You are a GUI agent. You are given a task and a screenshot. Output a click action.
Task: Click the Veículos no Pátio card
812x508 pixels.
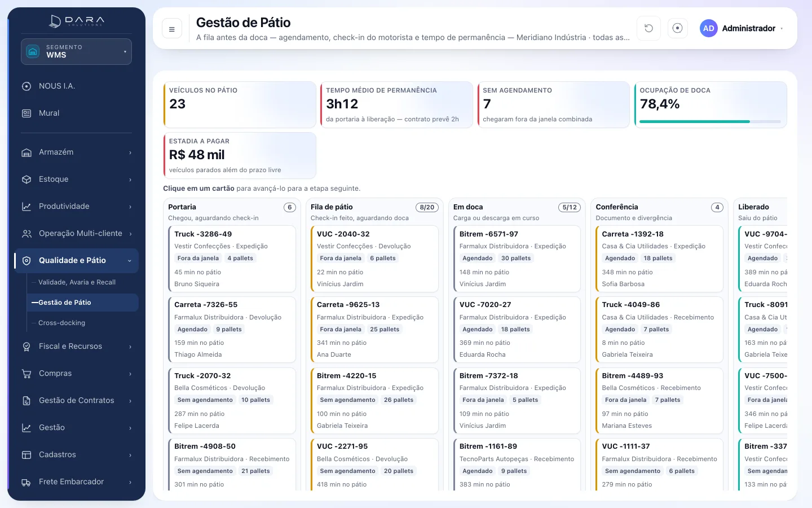coord(240,105)
